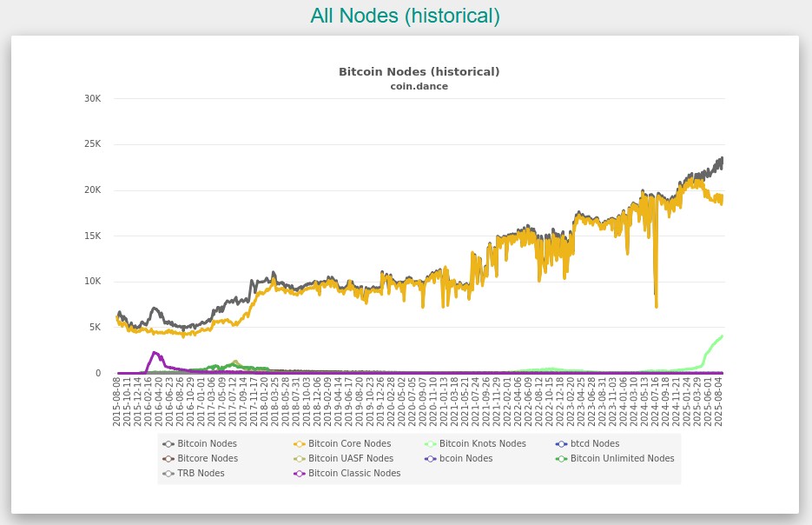The image size is (812, 525).
Task: Toggle TRB Nodes legend entry
Action: [x=193, y=473]
